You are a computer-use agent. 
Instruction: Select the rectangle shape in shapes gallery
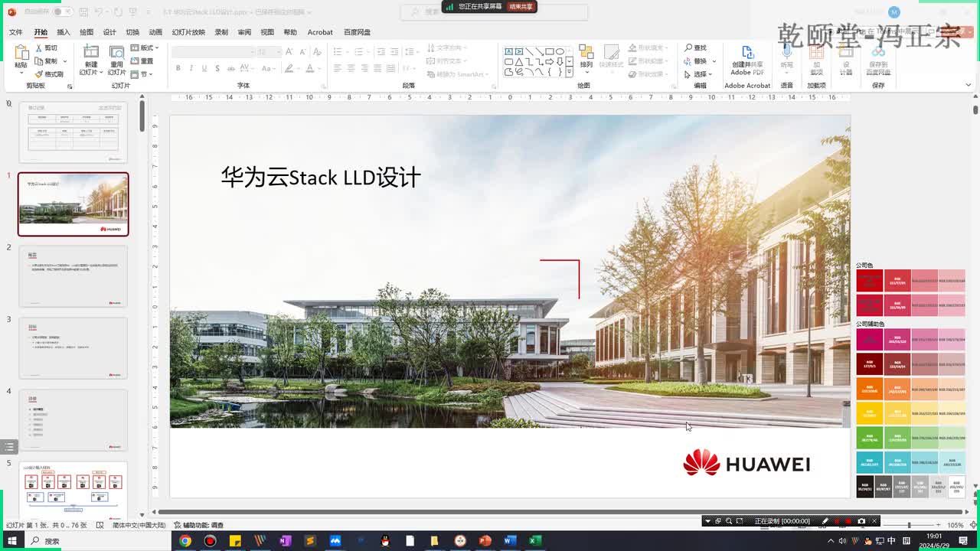[x=550, y=51]
